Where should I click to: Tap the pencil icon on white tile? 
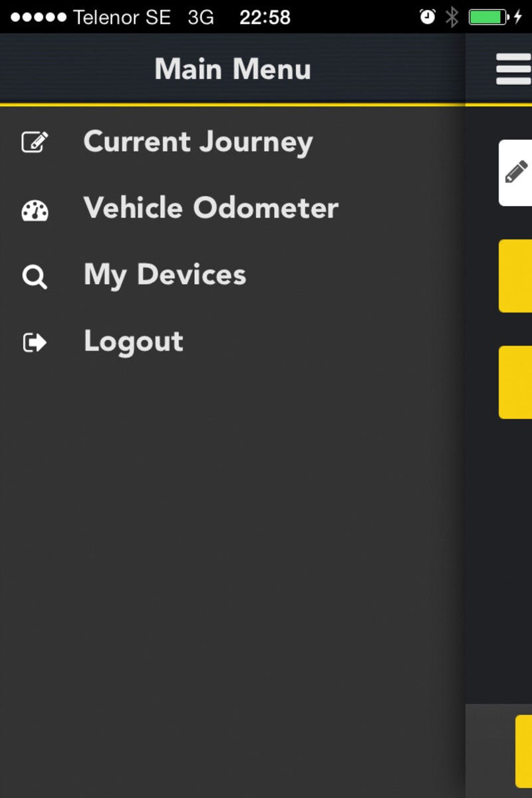click(516, 172)
